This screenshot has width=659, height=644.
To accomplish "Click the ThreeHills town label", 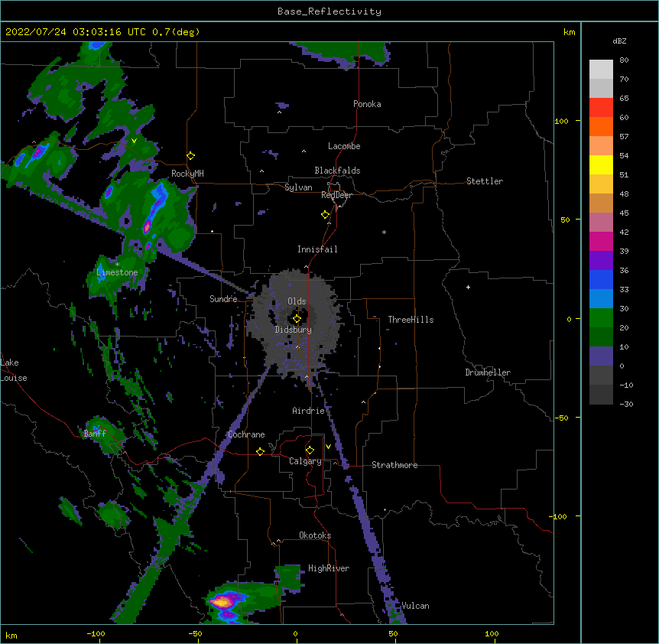I will [x=411, y=320].
